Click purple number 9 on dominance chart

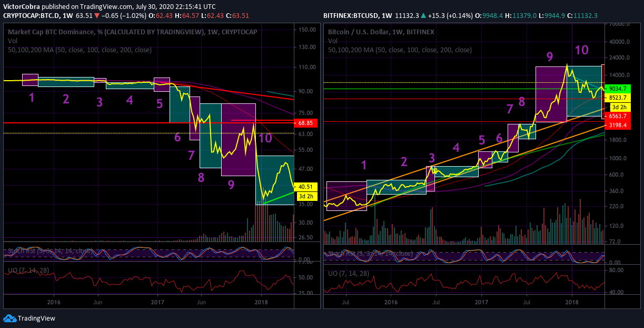point(231,185)
